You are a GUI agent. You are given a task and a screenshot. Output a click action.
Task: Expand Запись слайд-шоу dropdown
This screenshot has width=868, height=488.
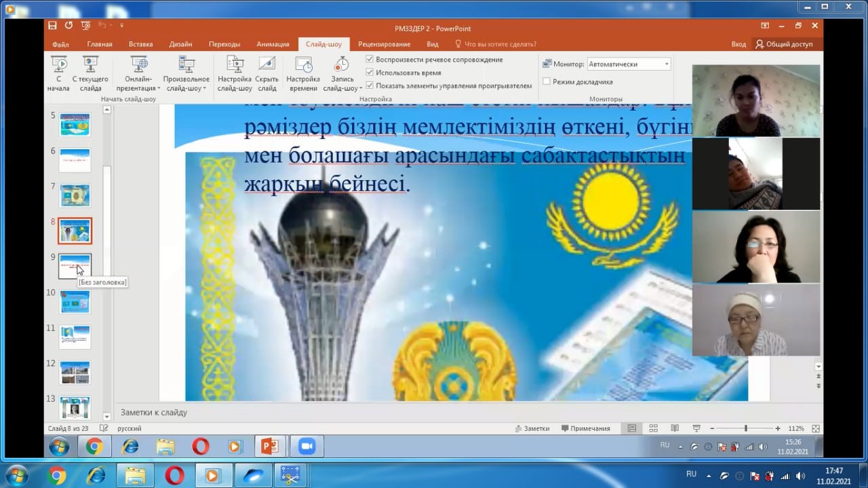point(342,88)
